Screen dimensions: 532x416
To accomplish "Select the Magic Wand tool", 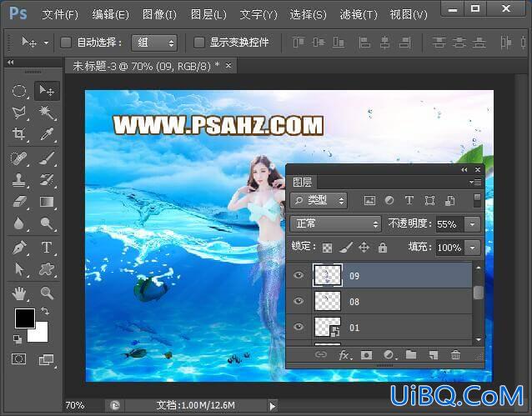I will (47, 113).
